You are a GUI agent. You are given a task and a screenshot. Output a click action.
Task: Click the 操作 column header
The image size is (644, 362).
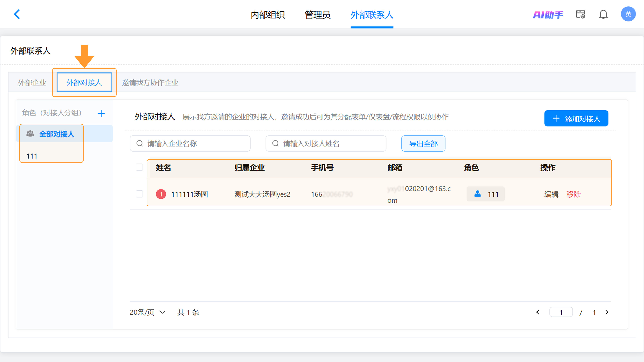[548, 167]
